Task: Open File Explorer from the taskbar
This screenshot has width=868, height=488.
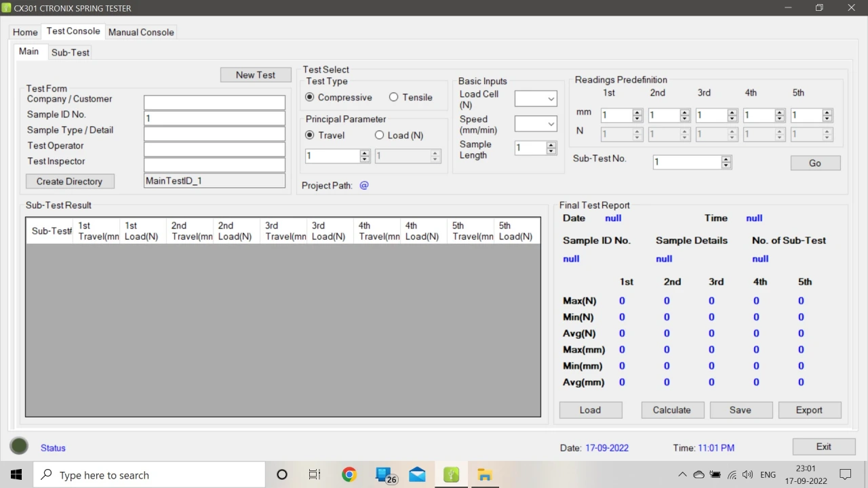Action: pyautogui.click(x=484, y=474)
